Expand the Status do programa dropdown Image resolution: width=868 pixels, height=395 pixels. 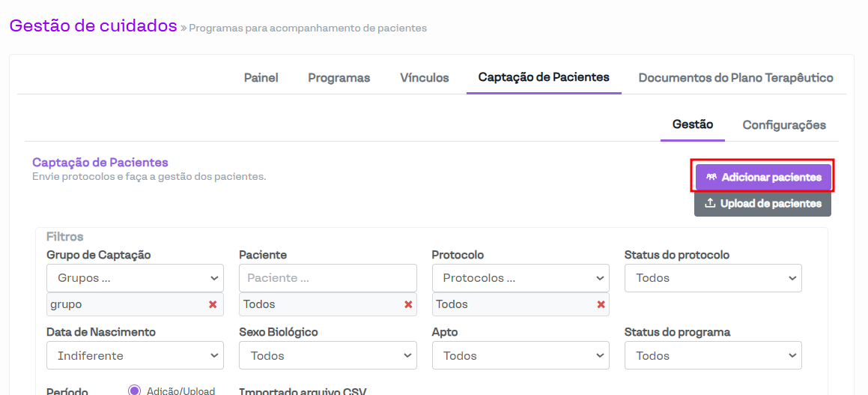click(713, 356)
